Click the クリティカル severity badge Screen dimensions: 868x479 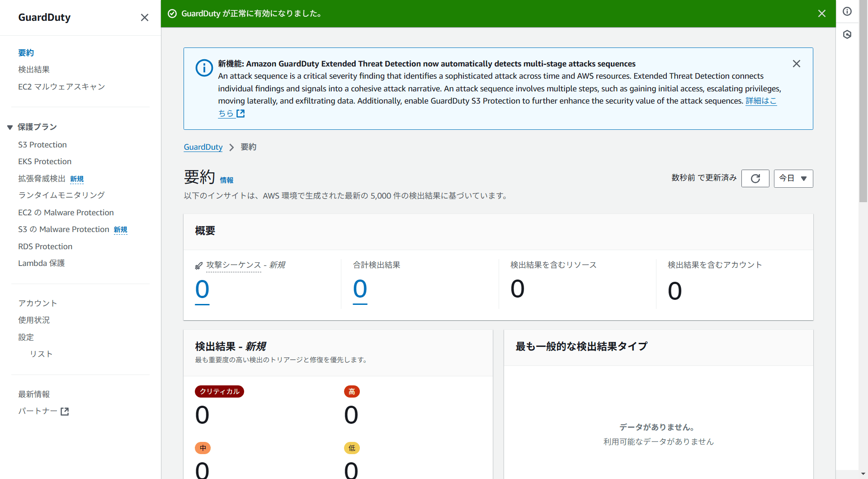pos(219,392)
